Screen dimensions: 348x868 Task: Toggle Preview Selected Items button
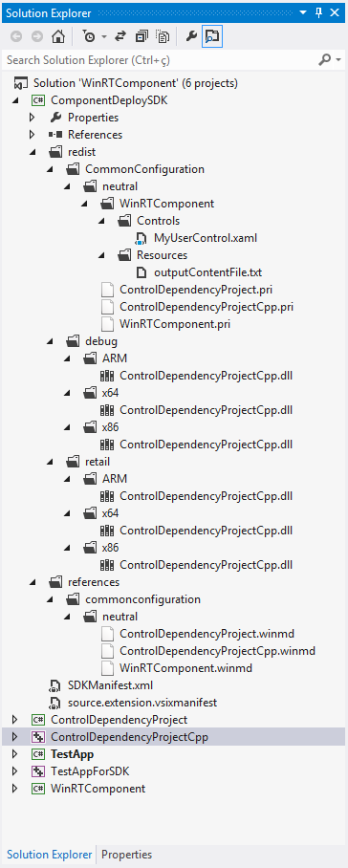212,36
